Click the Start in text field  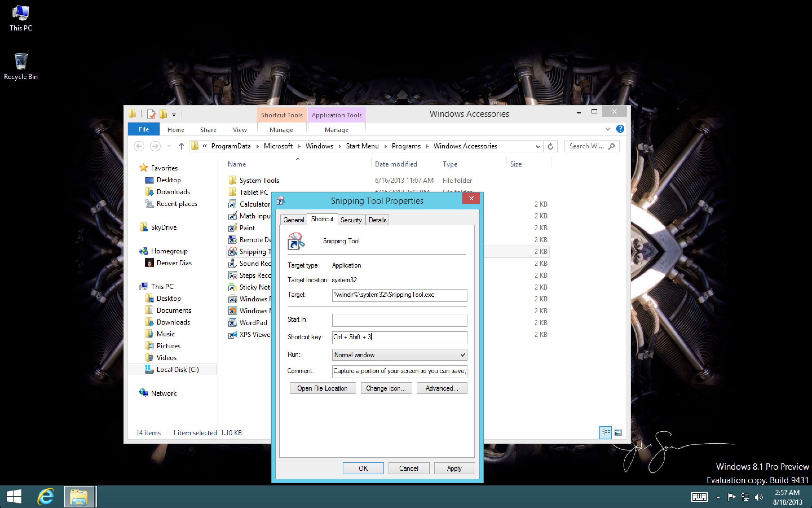pos(399,320)
